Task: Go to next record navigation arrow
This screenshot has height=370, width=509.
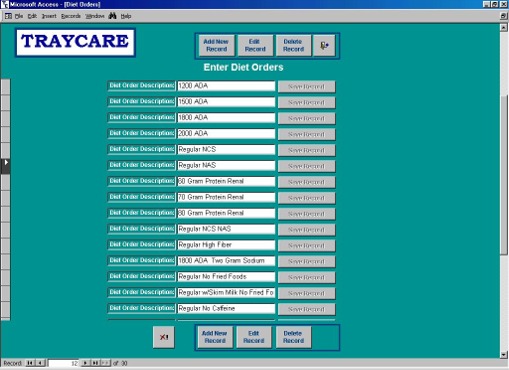Action: pos(85,363)
